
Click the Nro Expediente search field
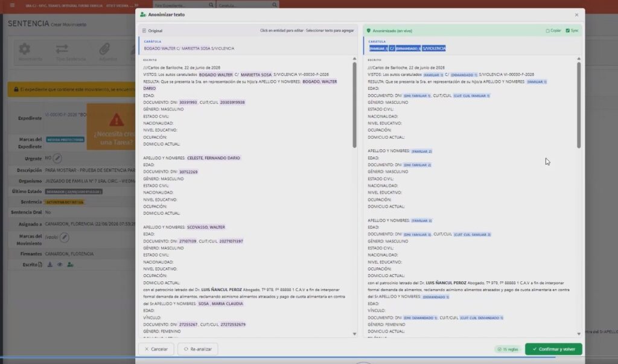[180, 5]
